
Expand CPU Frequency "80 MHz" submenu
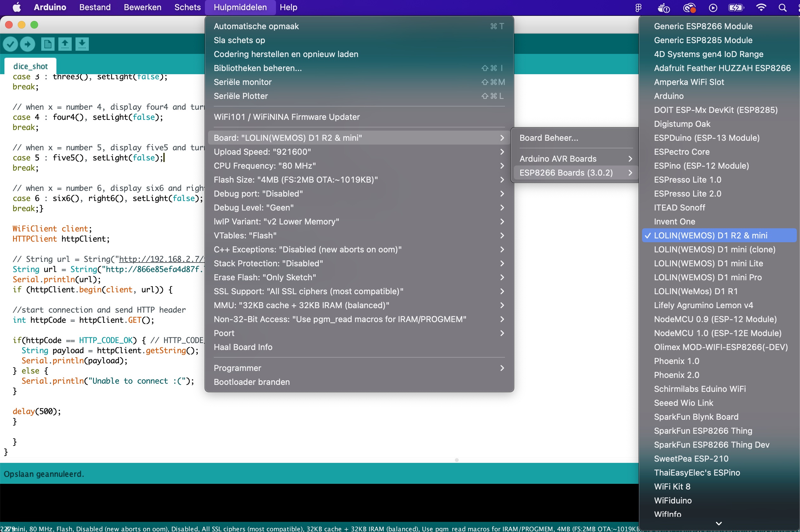[359, 165]
